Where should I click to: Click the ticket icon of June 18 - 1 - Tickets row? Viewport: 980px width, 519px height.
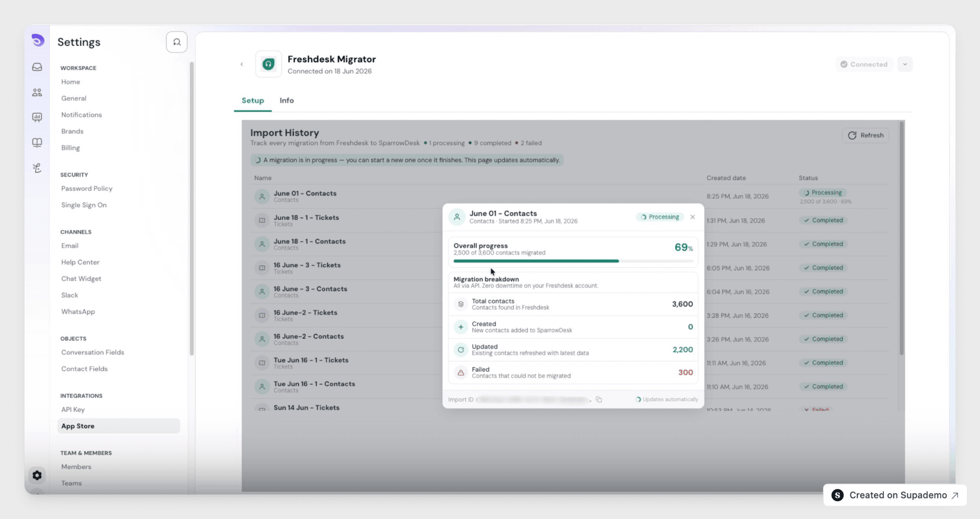[x=262, y=221]
